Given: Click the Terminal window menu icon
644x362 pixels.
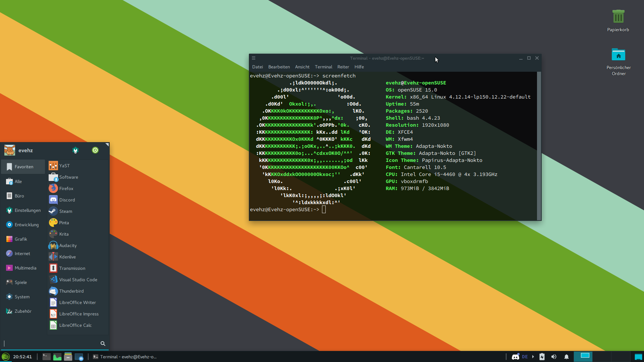Looking at the screenshot, I should pos(254,58).
